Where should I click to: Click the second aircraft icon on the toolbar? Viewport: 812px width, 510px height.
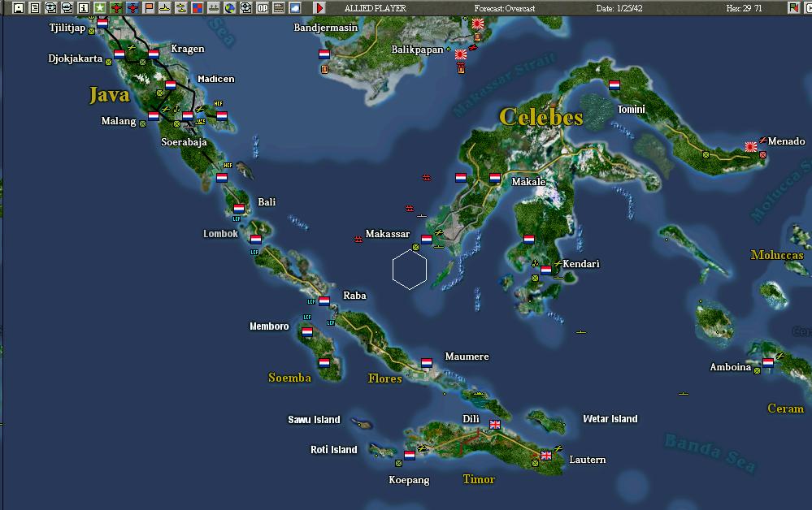131,6
